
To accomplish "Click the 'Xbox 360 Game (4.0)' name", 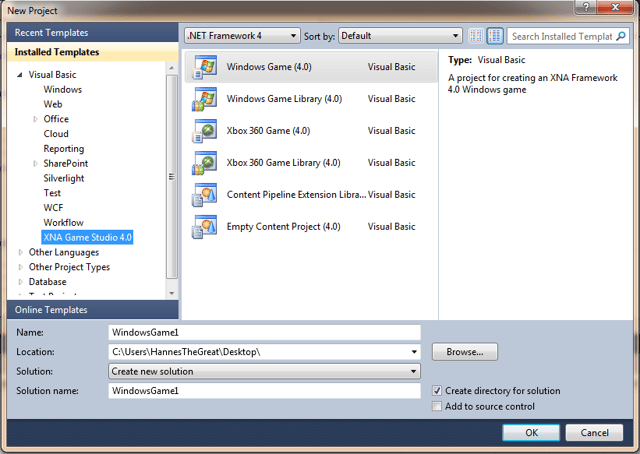I will click(x=268, y=131).
